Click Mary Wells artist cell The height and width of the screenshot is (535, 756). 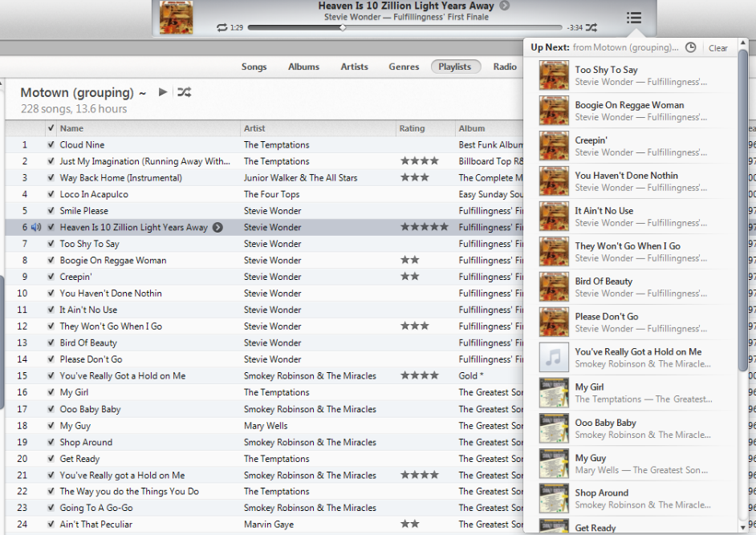coord(266,426)
